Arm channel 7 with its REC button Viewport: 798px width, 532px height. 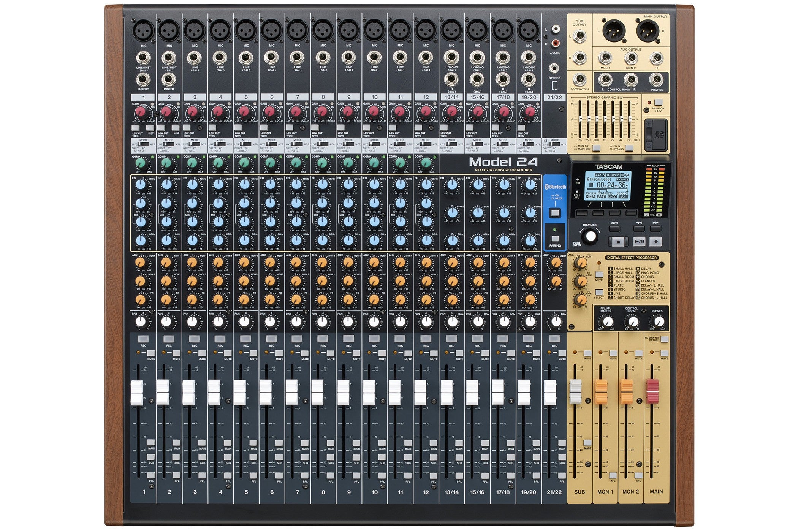pos(297,339)
